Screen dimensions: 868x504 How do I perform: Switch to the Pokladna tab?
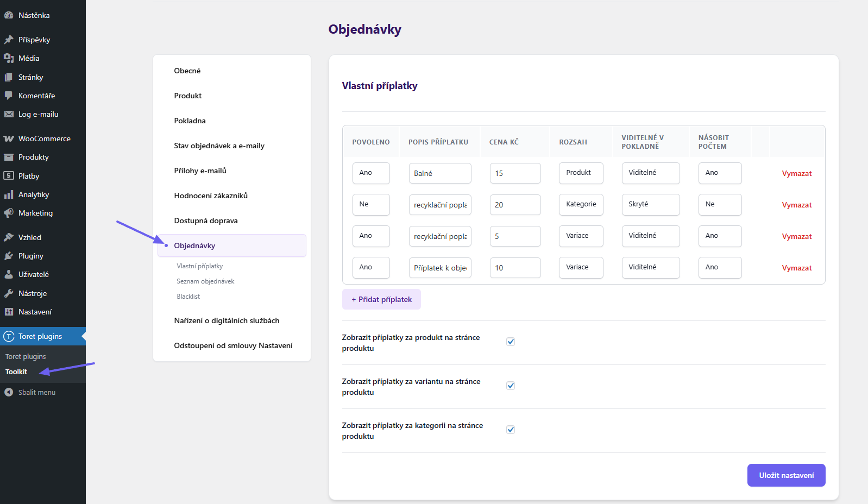(190, 121)
